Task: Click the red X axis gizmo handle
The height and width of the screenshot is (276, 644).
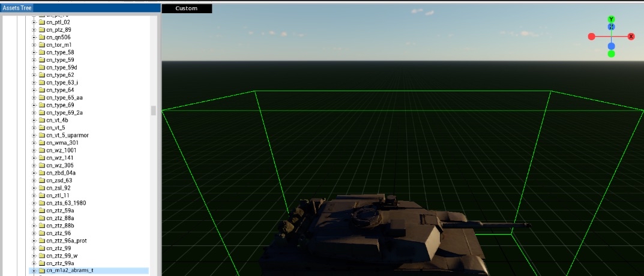Action: pos(631,37)
